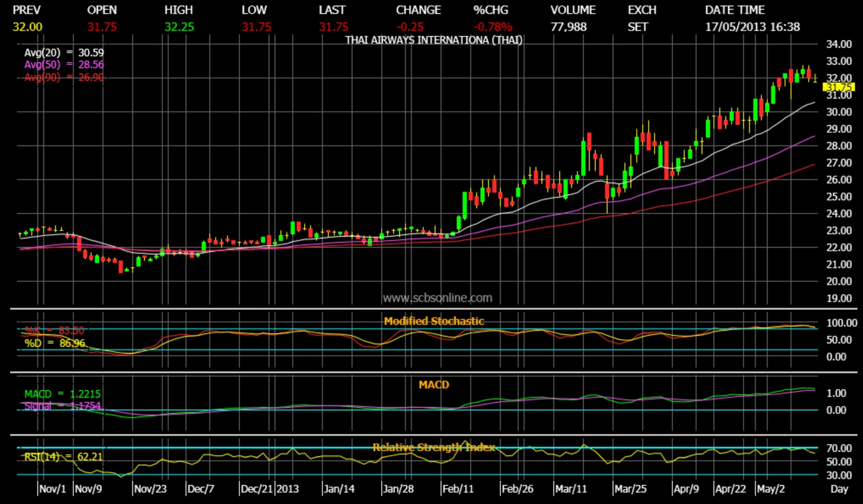Click the Avg(20) = 30.59 legend
Screen dimensions: 863x504
[64, 53]
